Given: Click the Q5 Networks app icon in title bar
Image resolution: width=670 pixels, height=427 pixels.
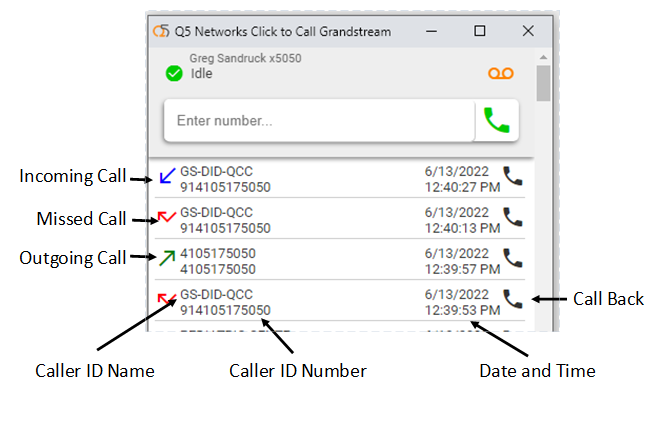Looking at the screenshot, I should click(160, 31).
